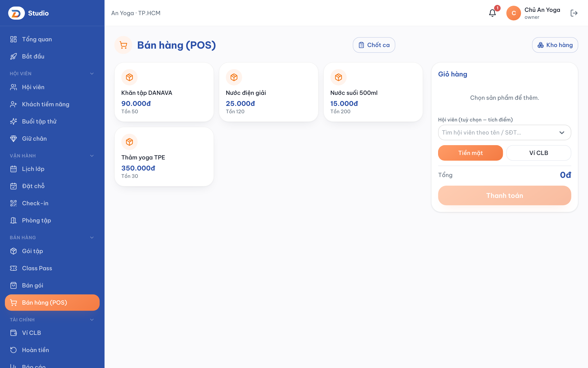Viewport: 588px width, 368px height.
Task: Click the Check-in QR code icon
Action: pos(13,203)
